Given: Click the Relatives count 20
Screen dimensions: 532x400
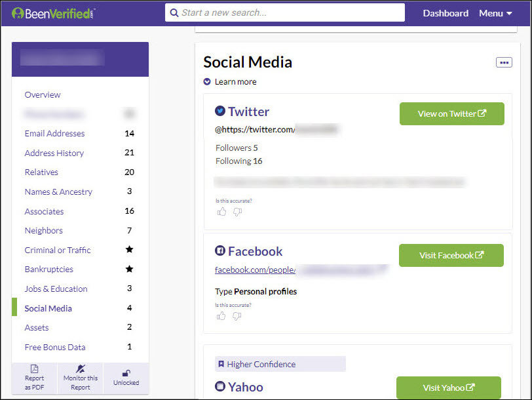Looking at the screenshot, I should (129, 172).
